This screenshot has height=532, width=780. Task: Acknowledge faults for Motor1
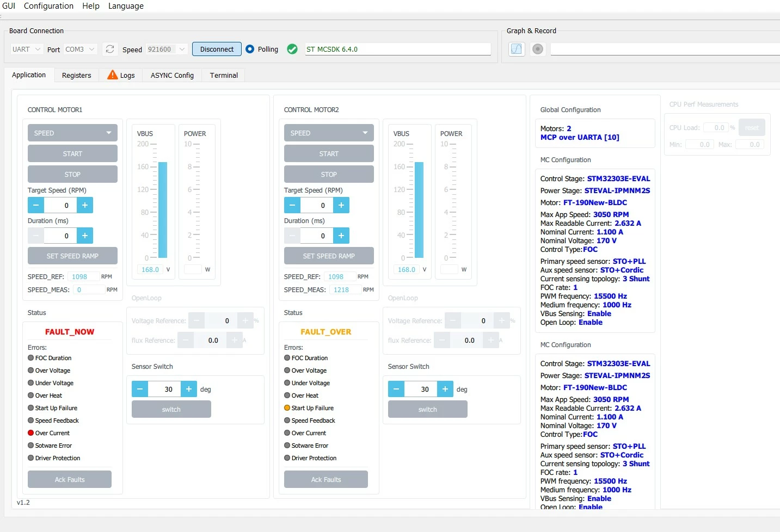(x=70, y=479)
